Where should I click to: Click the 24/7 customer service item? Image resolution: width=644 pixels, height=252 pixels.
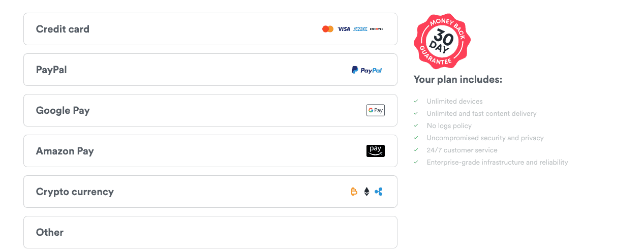coord(462,150)
